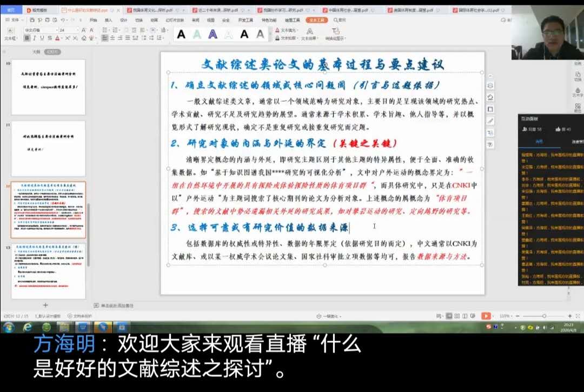Viewport: 584px width, 392px height.
Task: Click the pen icon in floating toolbar
Action: tap(490, 121)
